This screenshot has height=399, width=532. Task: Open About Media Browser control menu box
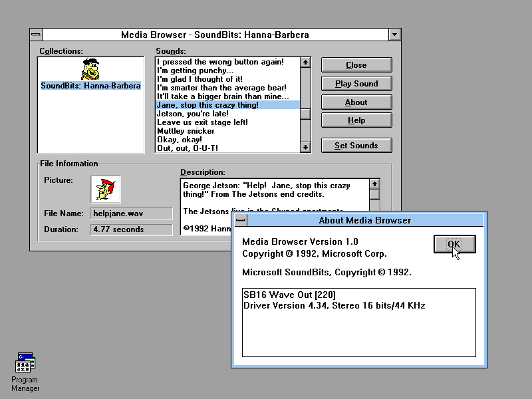tap(241, 220)
